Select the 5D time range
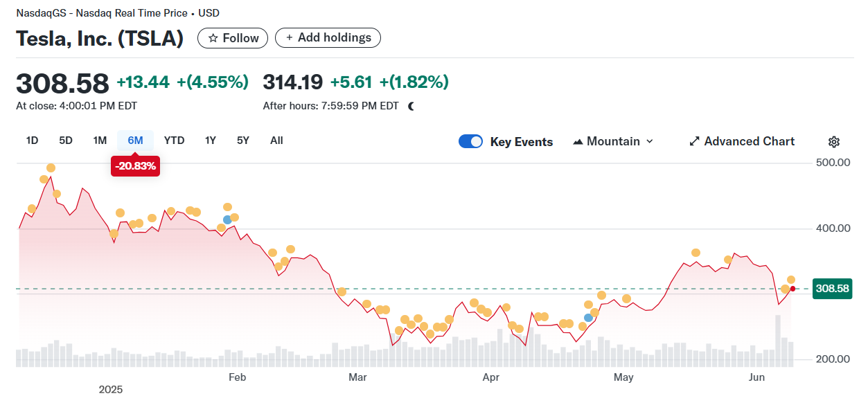 coord(66,141)
